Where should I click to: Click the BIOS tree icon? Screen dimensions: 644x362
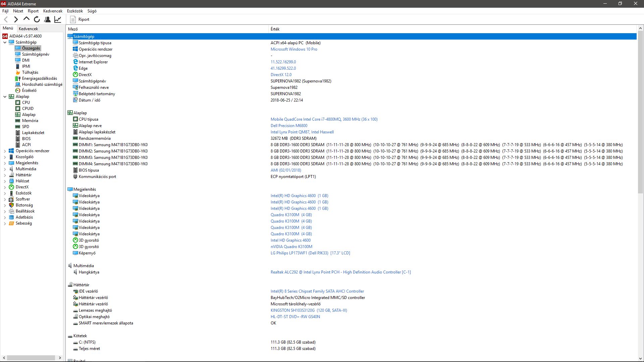pos(18,139)
